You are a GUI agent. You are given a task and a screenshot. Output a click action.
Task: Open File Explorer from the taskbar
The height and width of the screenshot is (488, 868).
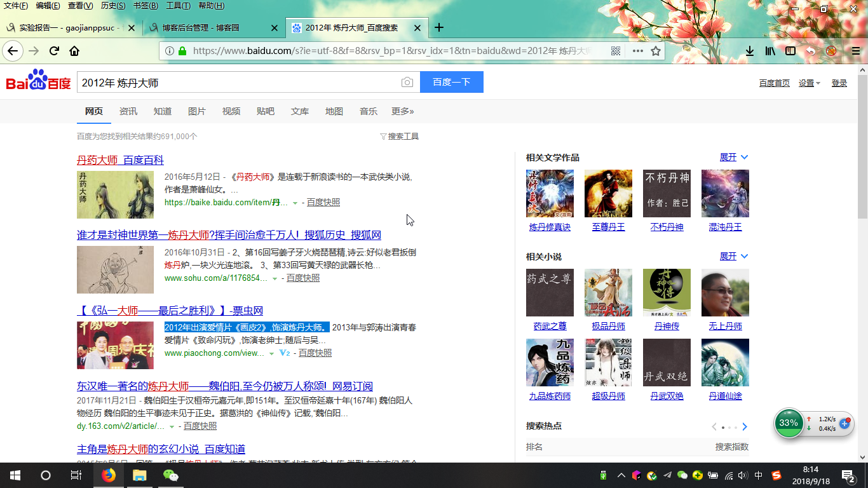139,475
